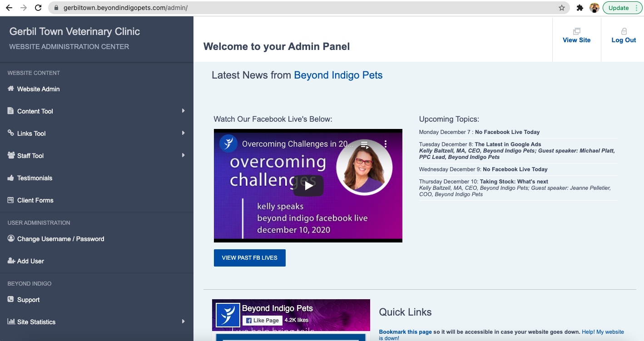Click the browser forward arrow
This screenshot has width=644, height=341.
24,8
